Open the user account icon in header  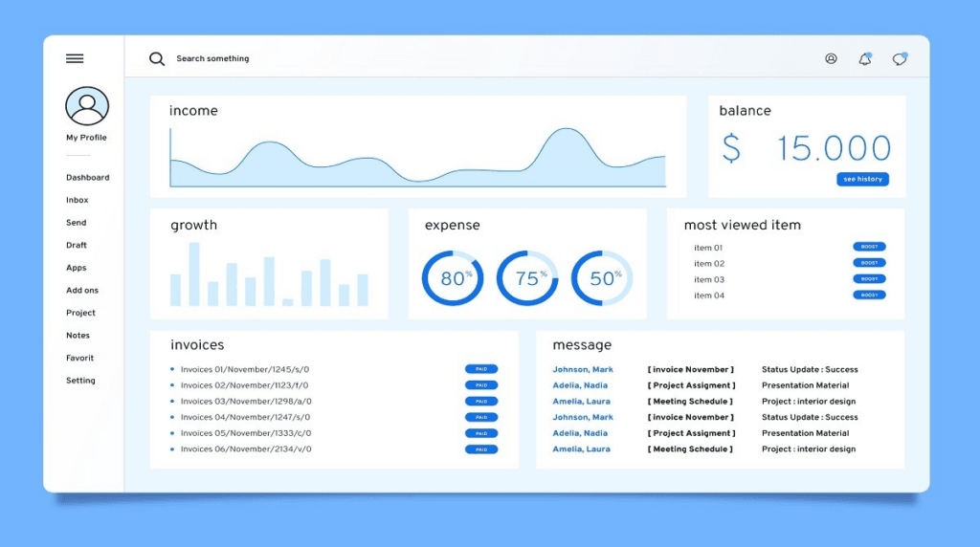pyautogui.click(x=831, y=59)
